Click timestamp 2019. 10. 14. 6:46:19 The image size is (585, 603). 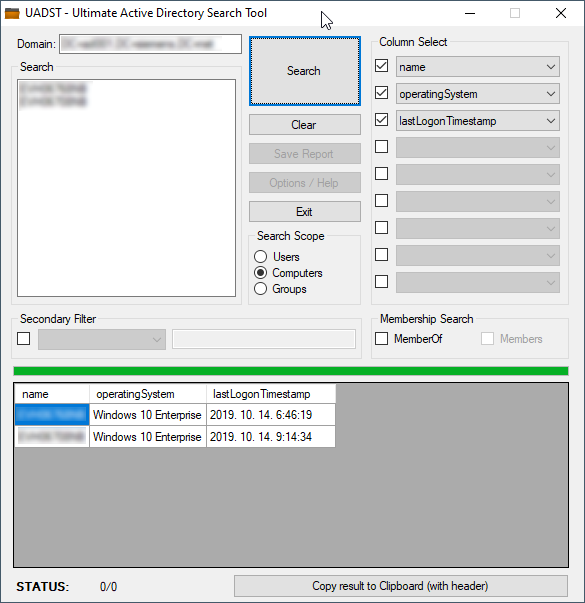271,415
